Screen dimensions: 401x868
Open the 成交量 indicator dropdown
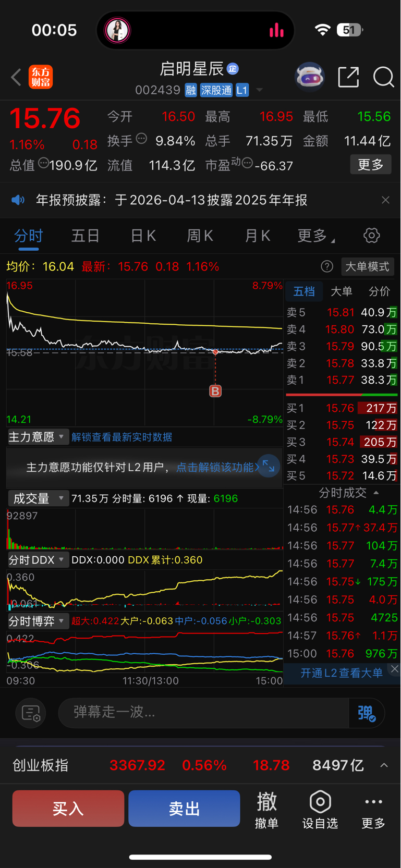38,498
